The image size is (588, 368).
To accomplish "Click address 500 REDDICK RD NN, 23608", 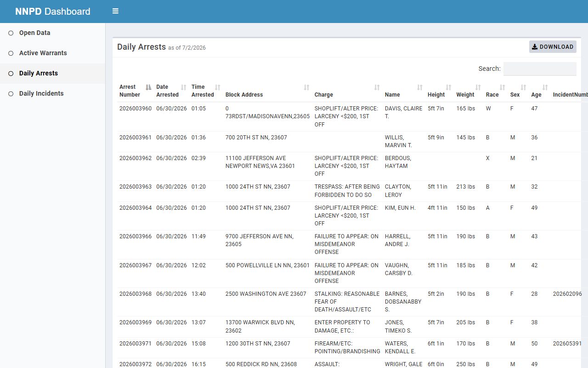I will (x=261, y=364).
